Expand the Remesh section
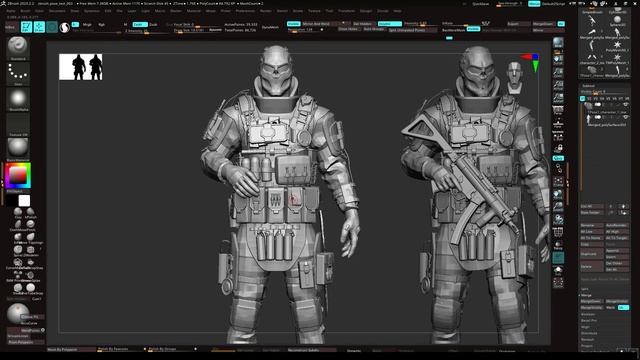 tap(587, 340)
